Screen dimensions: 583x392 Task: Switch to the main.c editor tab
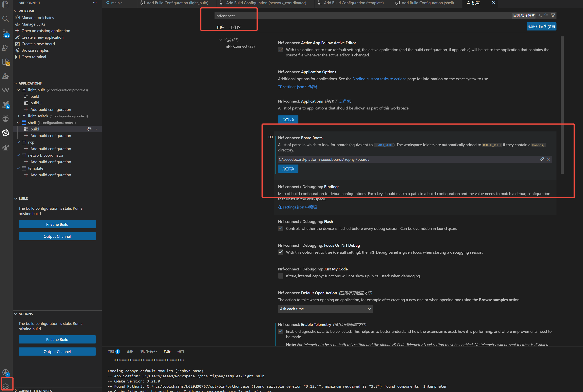click(x=116, y=3)
